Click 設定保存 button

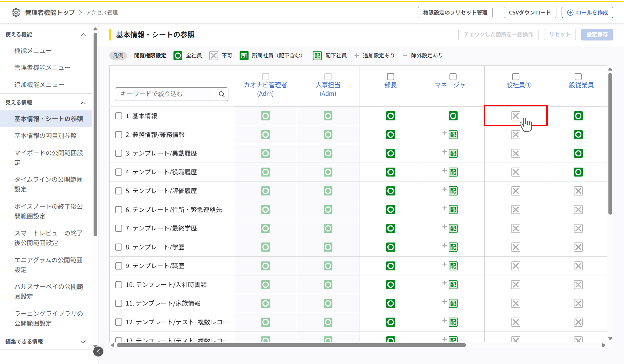coord(597,34)
